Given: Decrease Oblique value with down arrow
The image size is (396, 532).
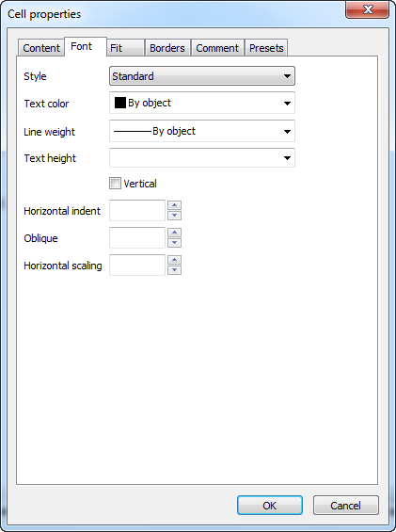Looking at the screenshot, I should 174,243.
